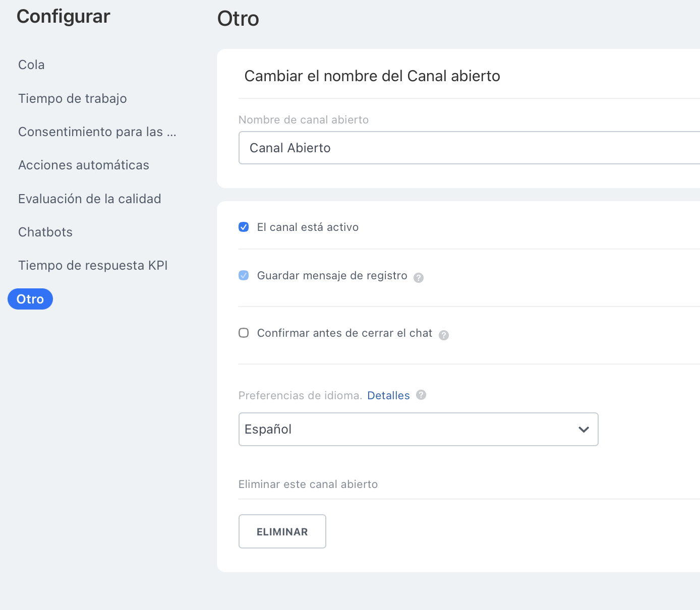
Task: Click the 'El canal está activo' label text
Action: [x=308, y=227]
